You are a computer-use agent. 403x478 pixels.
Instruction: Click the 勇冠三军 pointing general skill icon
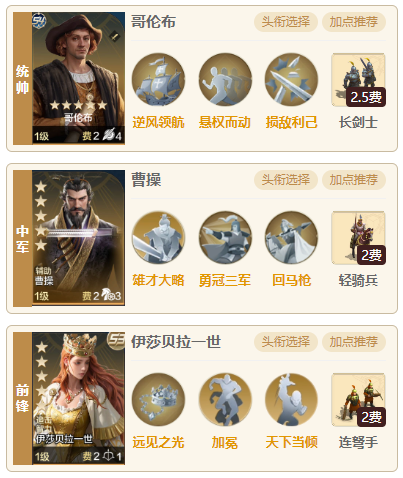(x=225, y=238)
